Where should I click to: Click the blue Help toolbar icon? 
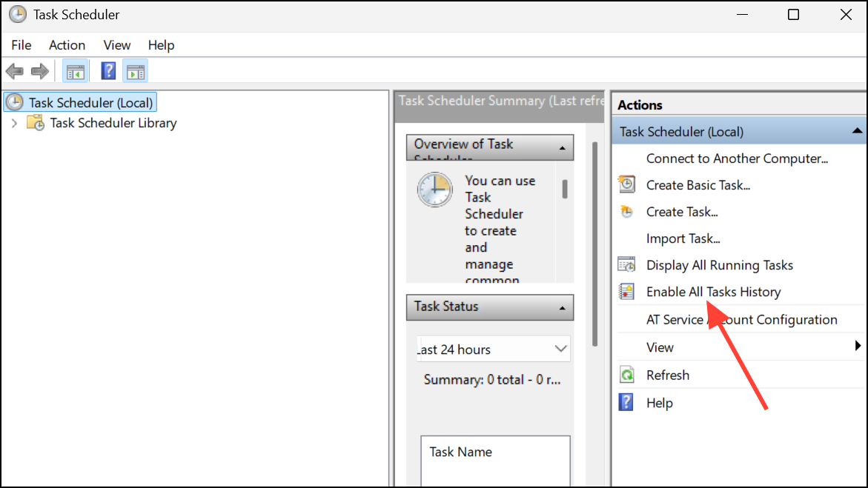(x=108, y=71)
